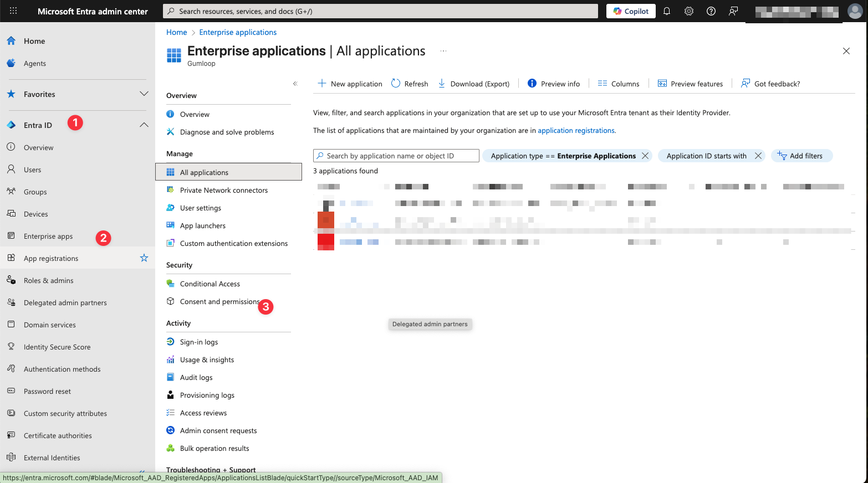Open the more options ellipsis by title
The height and width of the screenshot is (483, 868).
click(443, 51)
